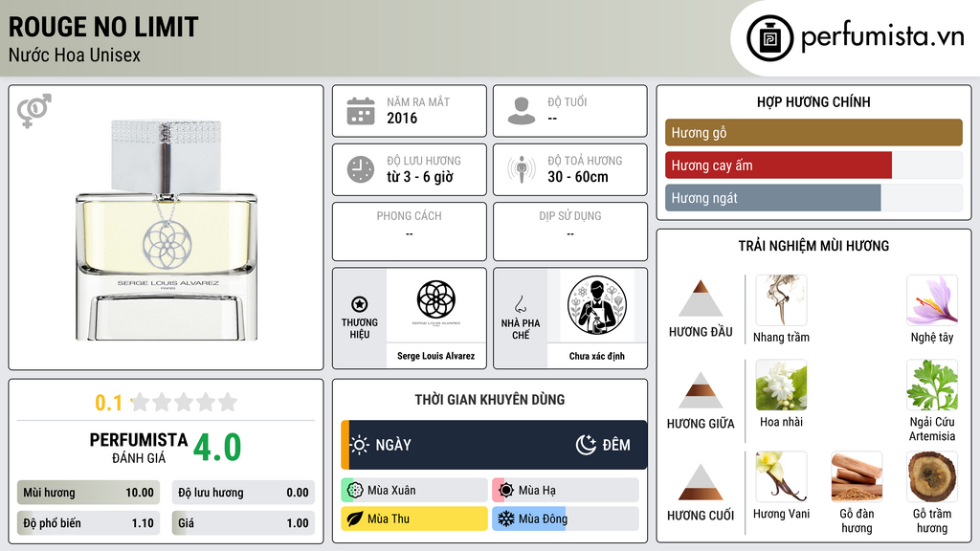980x551 pixels.
Task: Click the Hương cuối pyramid icon
Action: (x=701, y=482)
